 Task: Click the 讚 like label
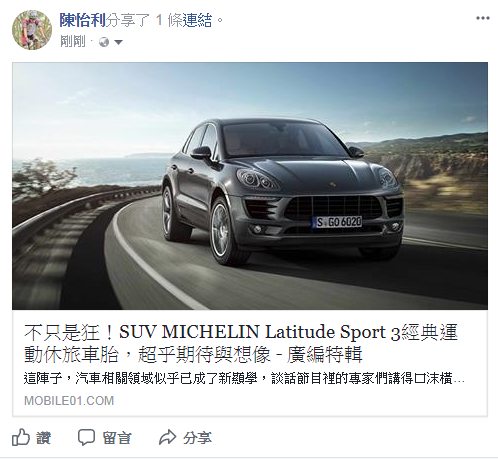(44, 438)
